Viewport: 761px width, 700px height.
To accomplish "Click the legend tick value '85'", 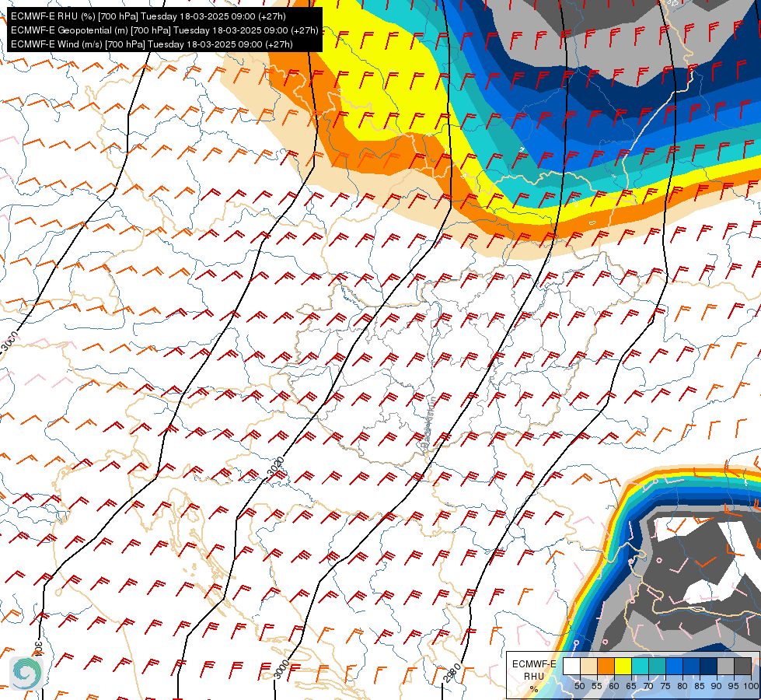I will (700, 686).
